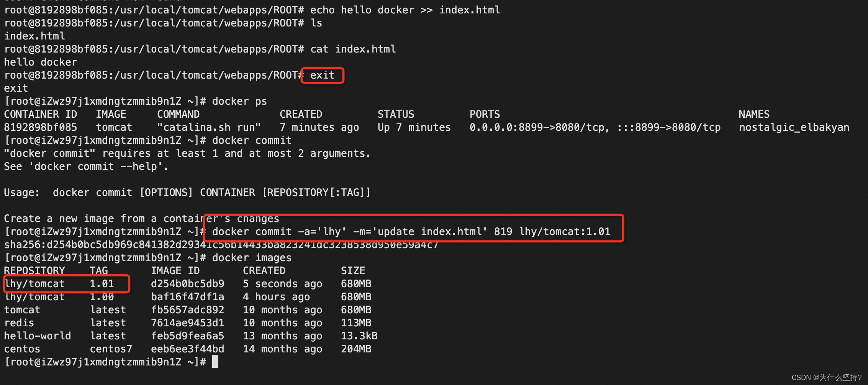Click the 'See docker commit --help' line
868x385 pixels.
[86, 166]
